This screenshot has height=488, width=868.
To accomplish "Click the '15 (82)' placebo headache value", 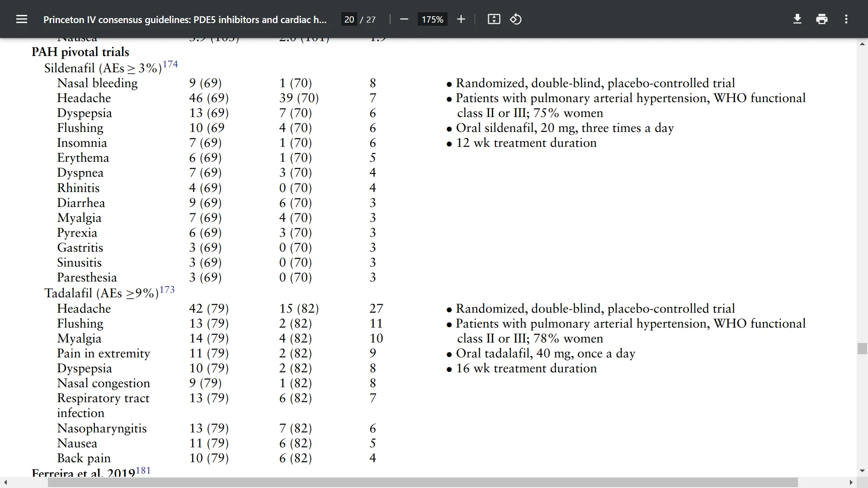I will (x=299, y=309).
